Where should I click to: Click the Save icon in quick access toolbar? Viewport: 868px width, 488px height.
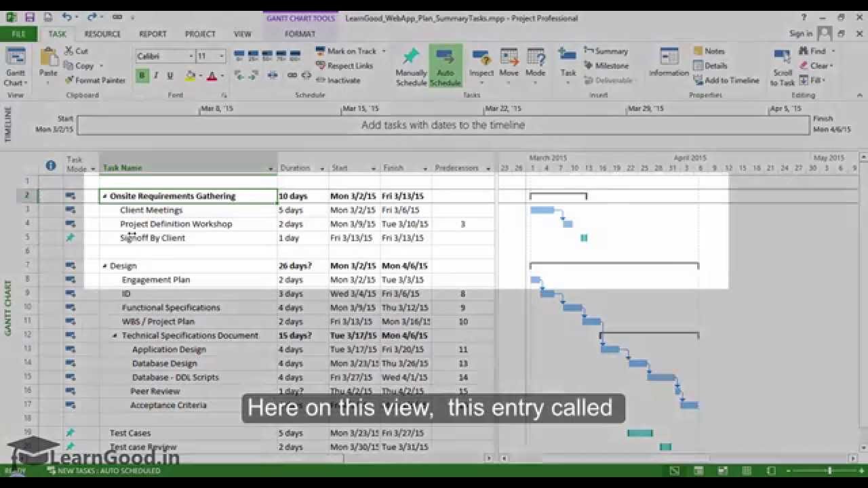[x=30, y=17]
